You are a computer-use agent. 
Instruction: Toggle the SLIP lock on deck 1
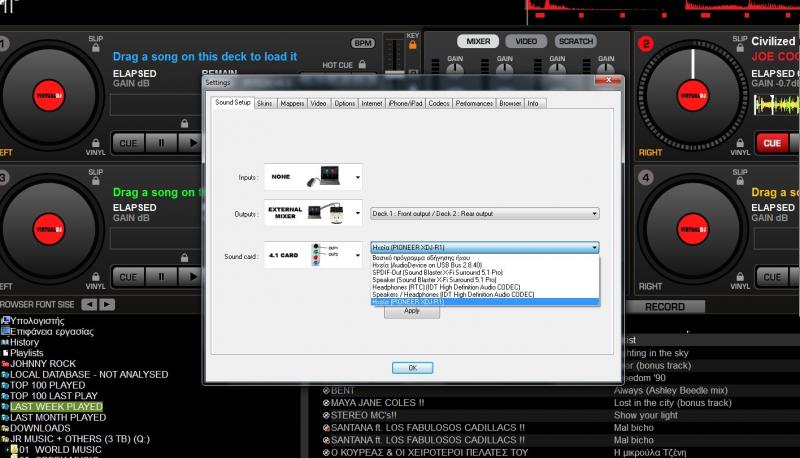pyautogui.click(x=95, y=49)
